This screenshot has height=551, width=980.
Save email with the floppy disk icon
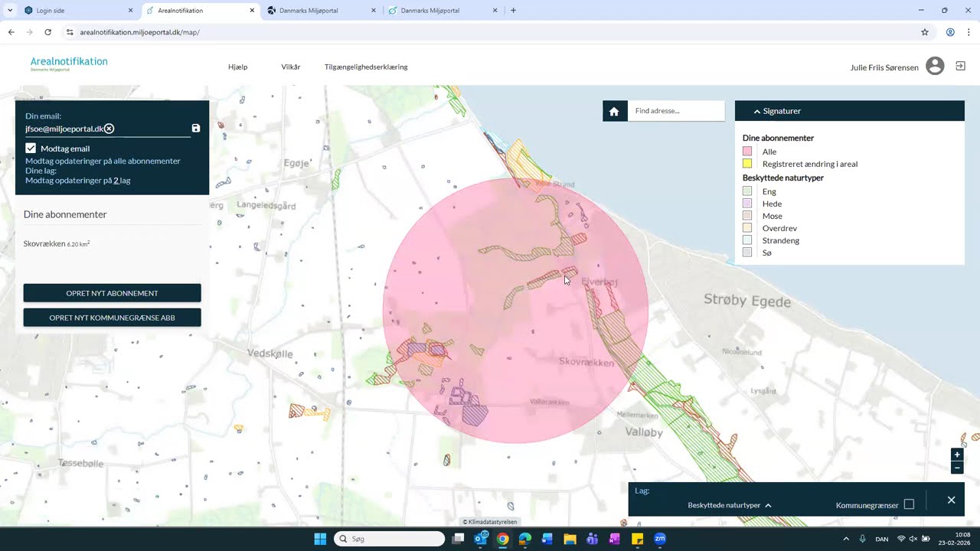coord(196,129)
